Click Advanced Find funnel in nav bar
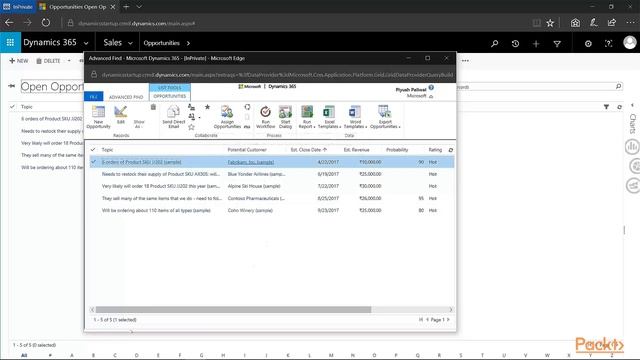640x360 pixels. click(x=557, y=43)
